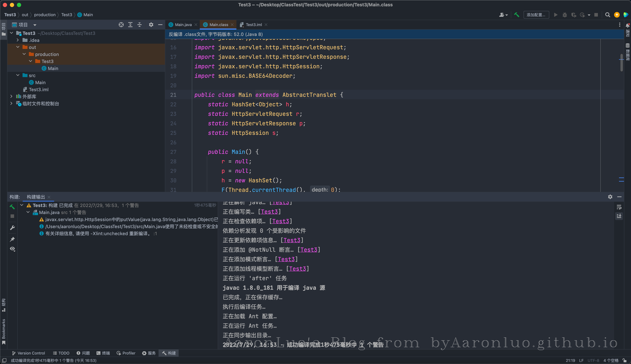This screenshot has width=631, height=364.
Task: Toggle scroll to end in build output
Action: click(619, 216)
